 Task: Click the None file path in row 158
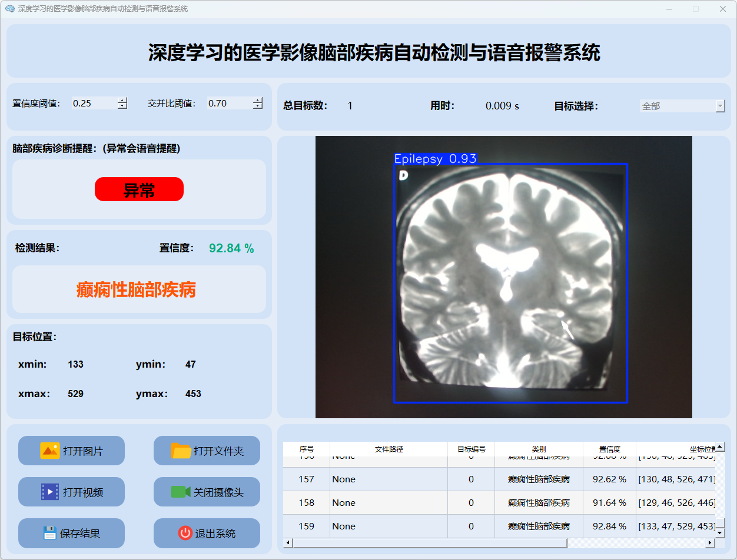click(x=389, y=503)
